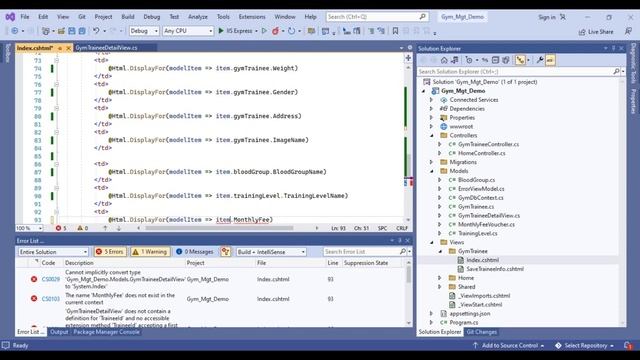Click the Solution Explorer Home icon

[444, 60]
